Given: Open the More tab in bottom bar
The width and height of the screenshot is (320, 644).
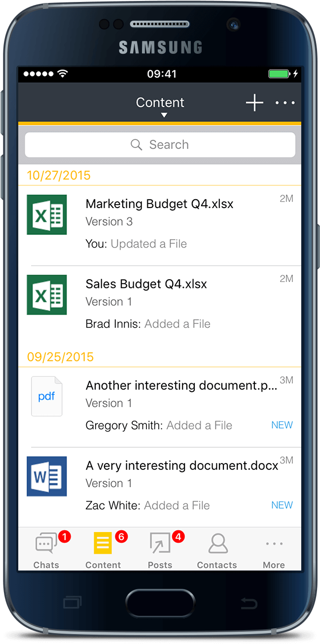Looking at the screenshot, I should click(274, 550).
